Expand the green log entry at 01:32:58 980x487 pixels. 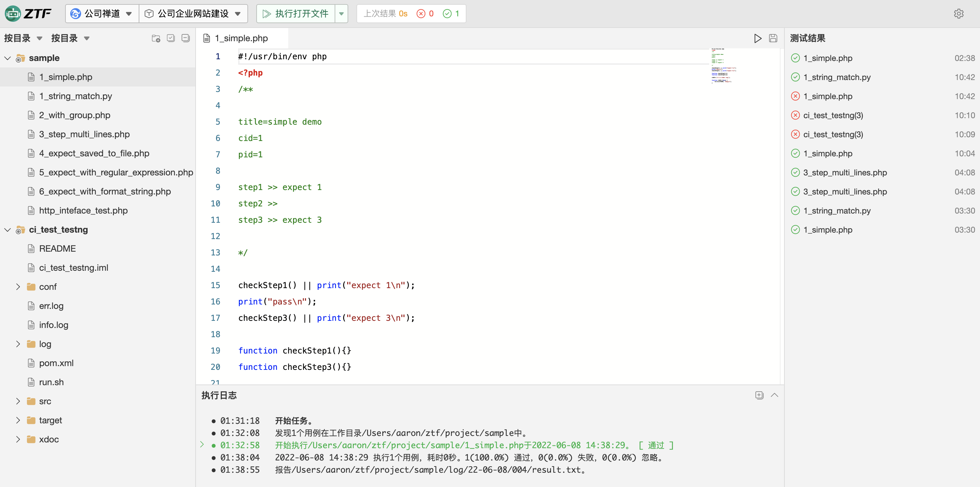coord(202,444)
